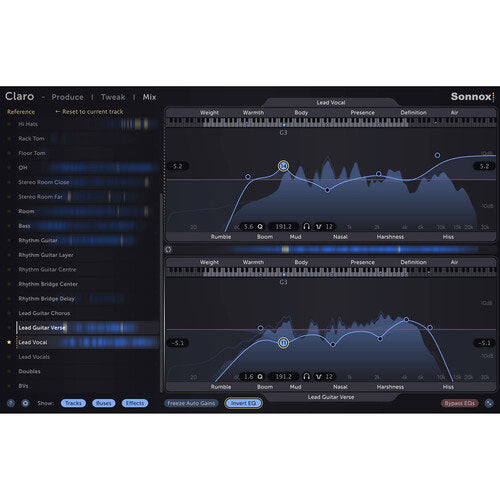The height and width of the screenshot is (500, 500).
Task: Click the Air label above Lead Vocal EQ
Action: [x=454, y=113]
